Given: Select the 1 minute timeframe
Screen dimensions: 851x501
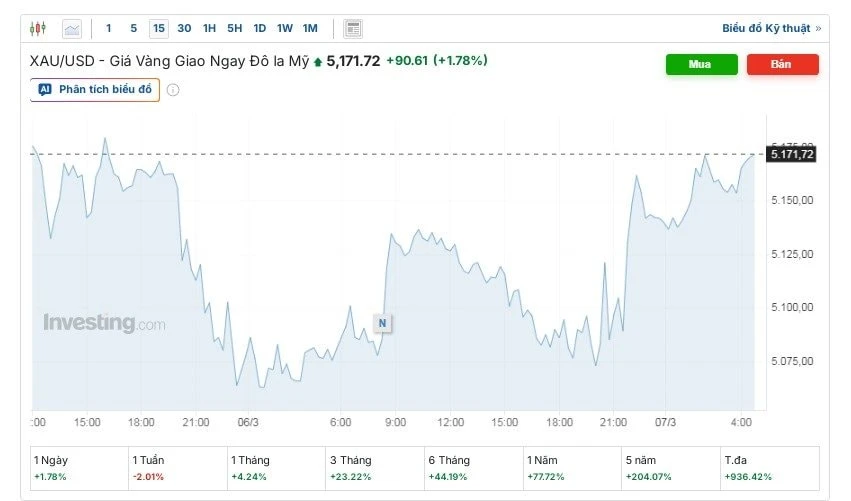Looking at the screenshot, I should (x=109, y=28).
